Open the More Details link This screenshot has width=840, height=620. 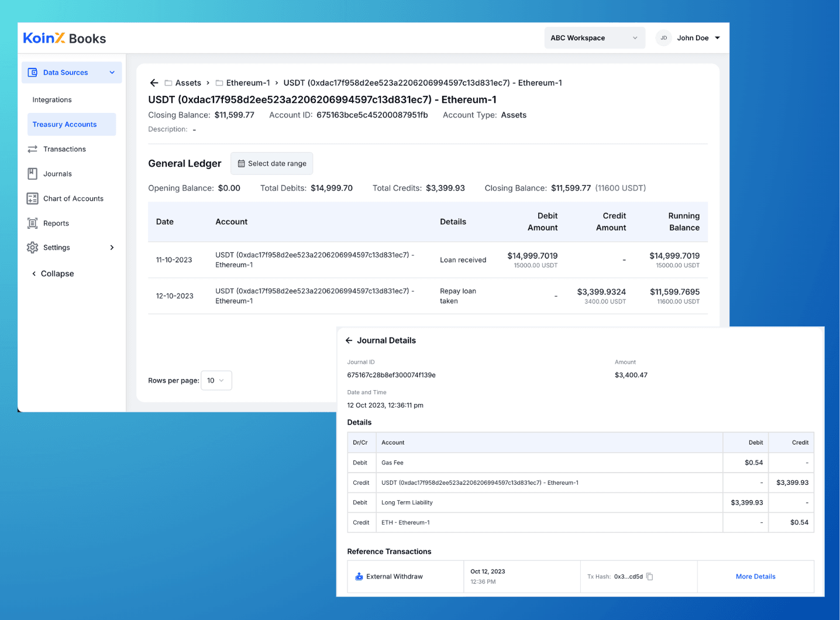(x=755, y=577)
